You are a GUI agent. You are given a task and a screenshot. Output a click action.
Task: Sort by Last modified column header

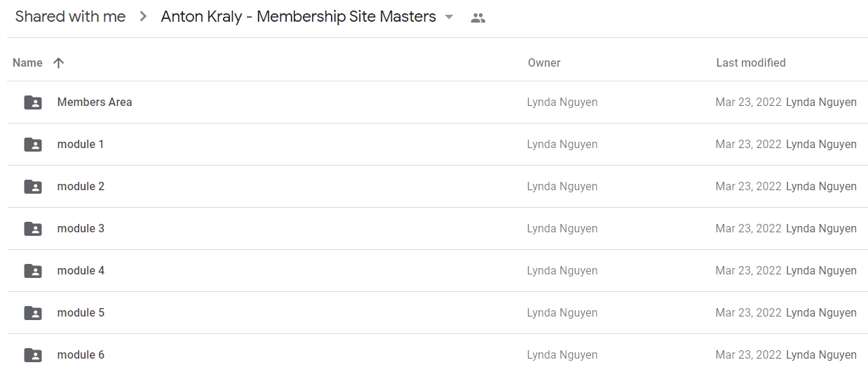pyautogui.click(x=751, y=62)
